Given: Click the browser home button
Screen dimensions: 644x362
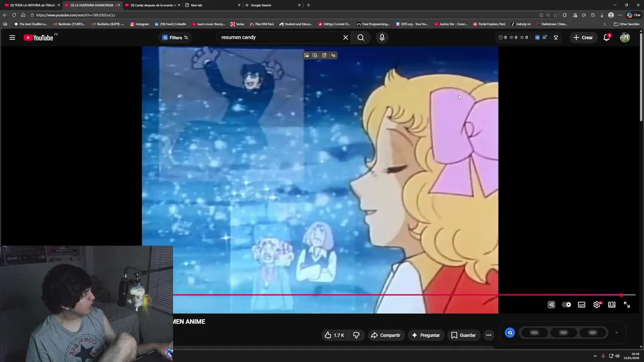Looking at the screenshot, I should coord(23,15).
